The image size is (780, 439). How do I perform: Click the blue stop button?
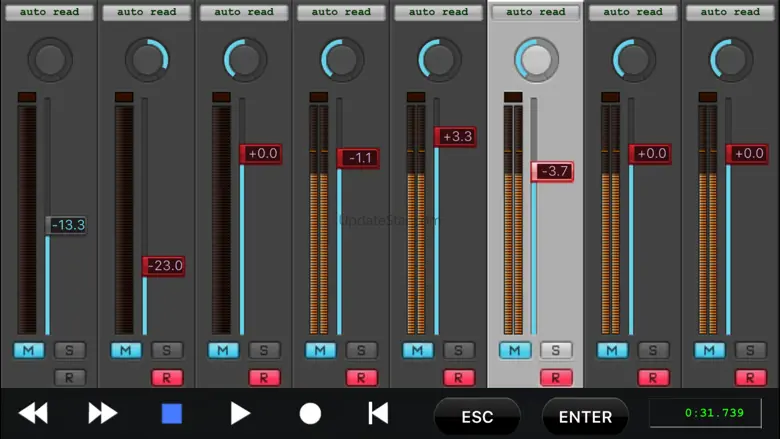pyautogui.click(x=172, y=413)
